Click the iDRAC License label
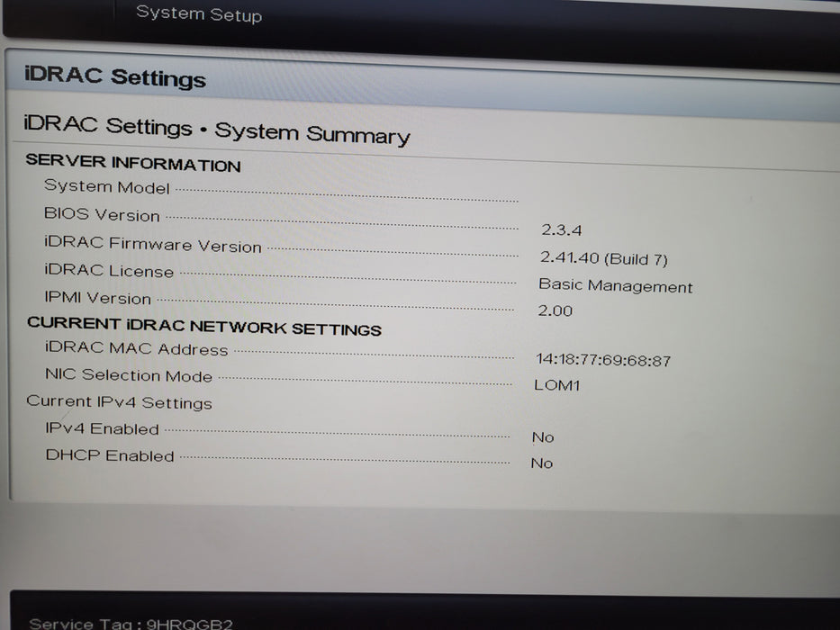840x630 pixels. click(x=109, y=271)
